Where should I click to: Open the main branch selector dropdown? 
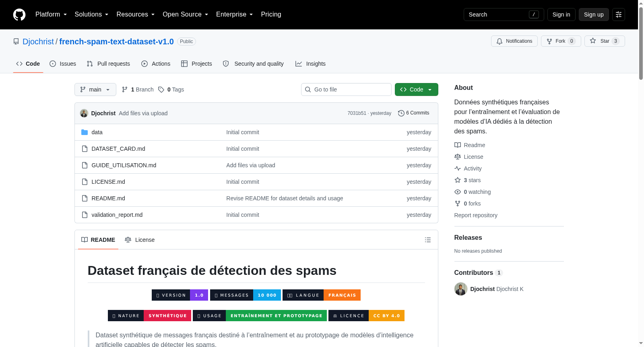coord(95,89)
